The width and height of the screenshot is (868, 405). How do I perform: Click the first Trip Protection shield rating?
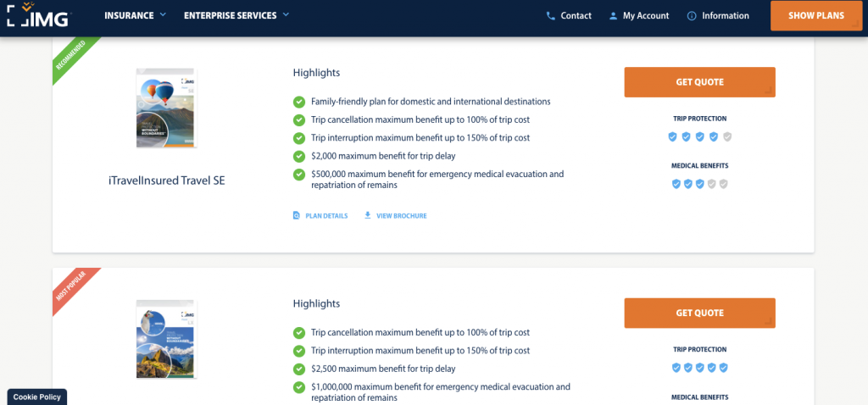673,136
